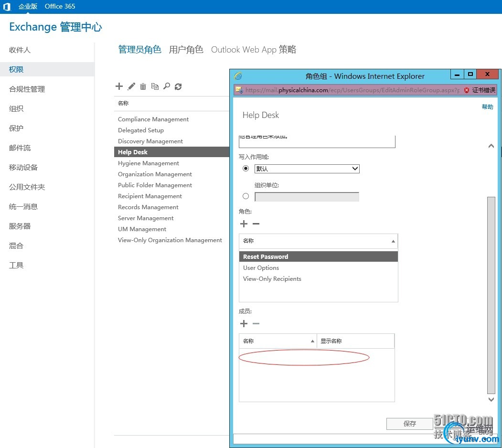The width and height of the screenshot is (502, 448).
Task: Select Help Desk role group row
Action: [171, 152]
